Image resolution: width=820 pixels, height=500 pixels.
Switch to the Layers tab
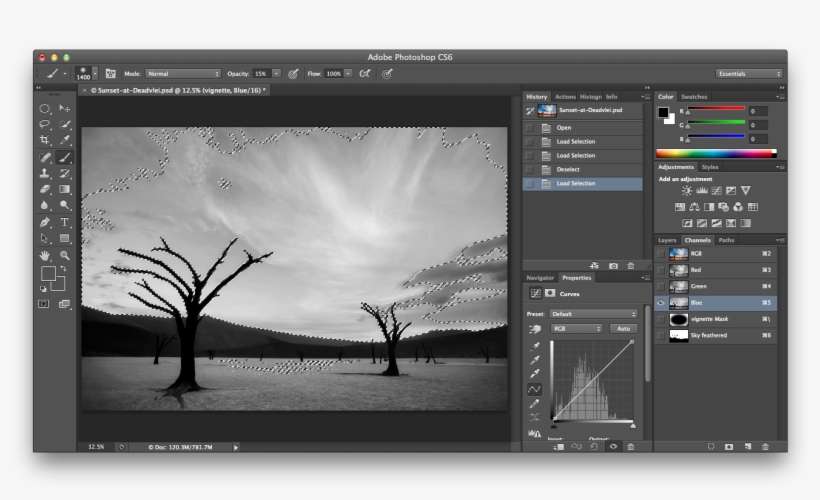667,240
